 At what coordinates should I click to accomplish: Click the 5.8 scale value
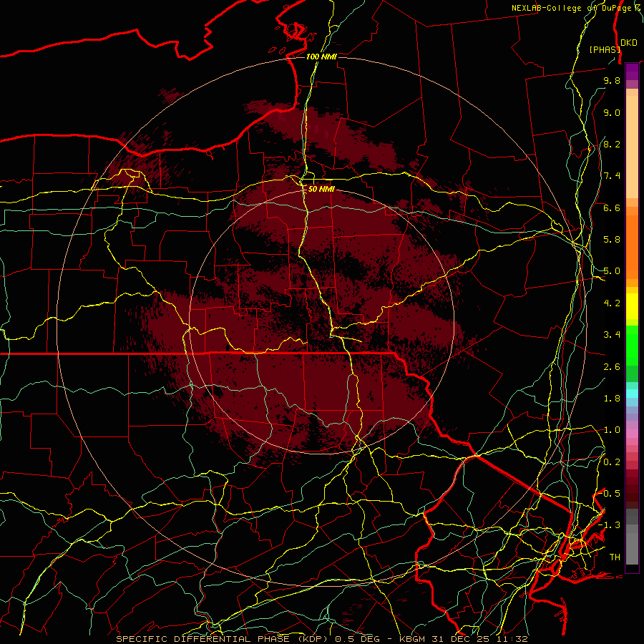[612, 240]
